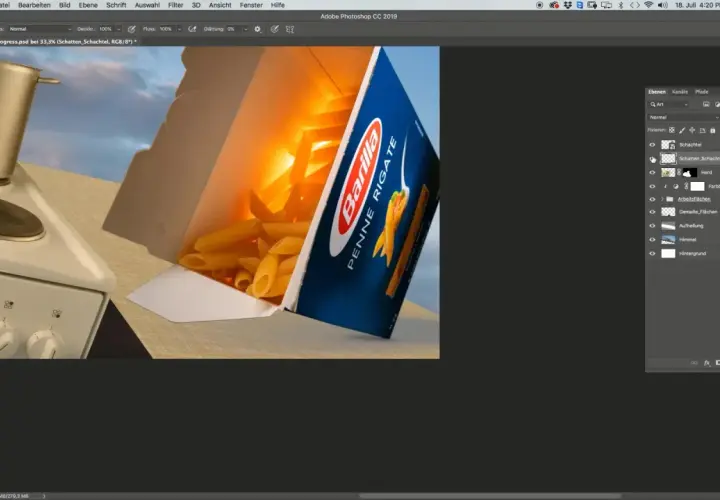Open Bild menu
Image resolution: width=720 pixels, height=500 pixels.
(65, 5)
